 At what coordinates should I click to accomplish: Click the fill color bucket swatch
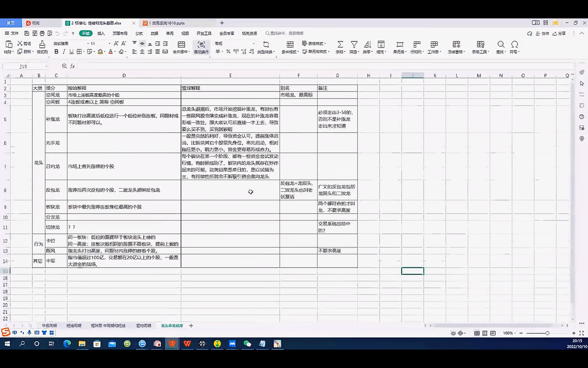click(100, 52)
